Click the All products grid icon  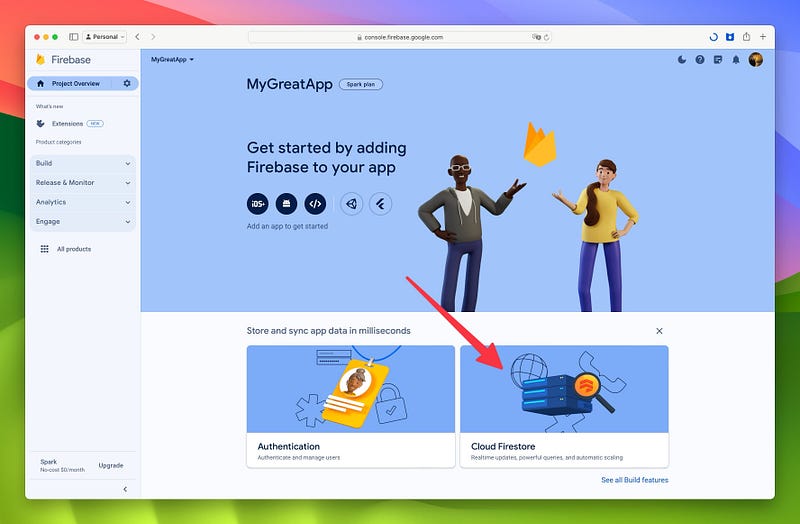click(x=44, y=249)
